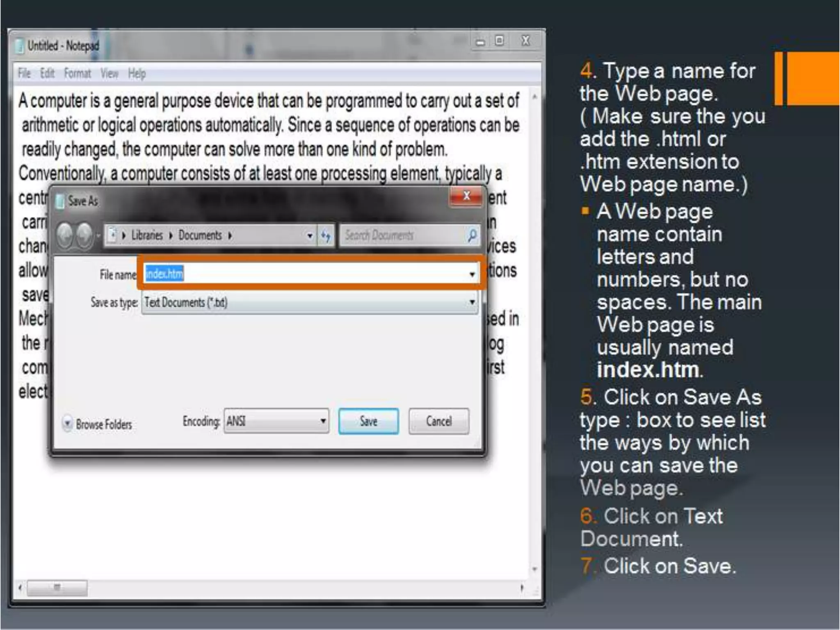Open the View menu in Notepad
Viewport: 840px width, 630px height.
(x=110, y=73)
